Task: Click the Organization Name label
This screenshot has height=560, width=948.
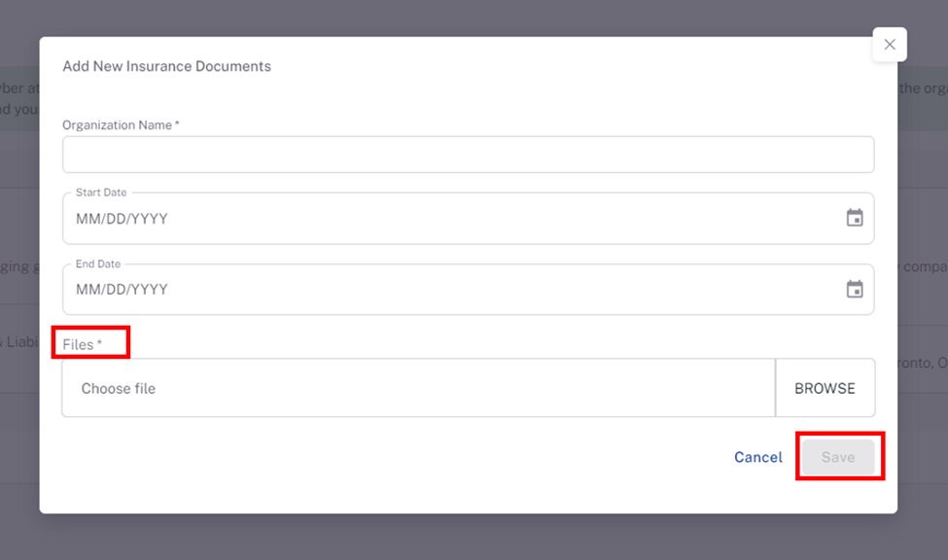Action: click(121, 124)
